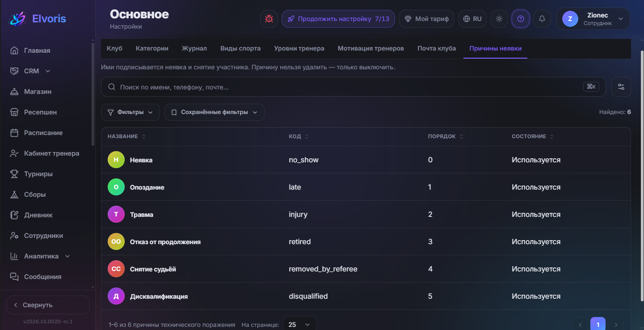Toggle light theme with sun icon
The height and width of the screenshot is (330, 644).
click(x=499, y=19)
